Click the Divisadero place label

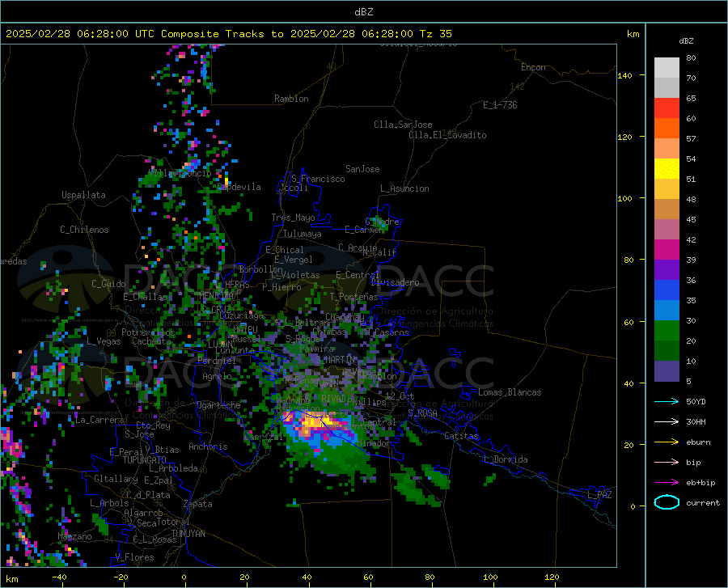(x=395, y=282)
